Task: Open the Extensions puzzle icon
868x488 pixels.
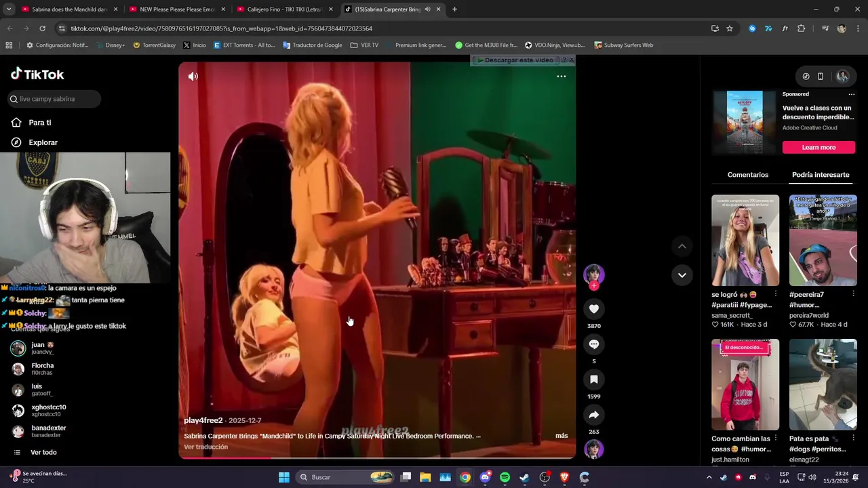Action: point(801,28)
